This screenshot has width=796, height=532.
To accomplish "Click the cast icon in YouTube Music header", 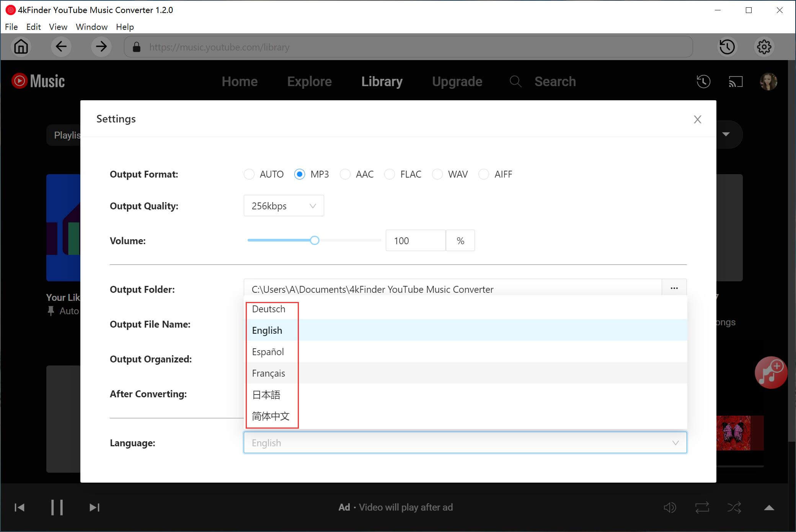I will point(735,82).
